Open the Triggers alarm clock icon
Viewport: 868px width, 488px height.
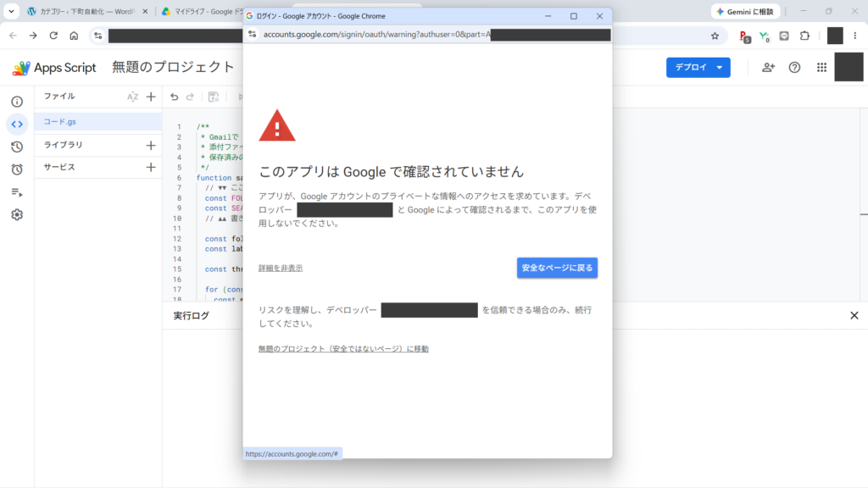tap(17, 169)
